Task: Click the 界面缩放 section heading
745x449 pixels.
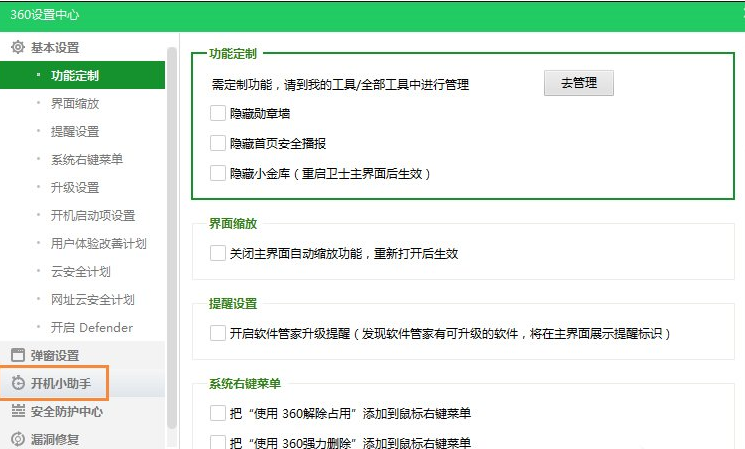Action: click(x=233, y=223)
